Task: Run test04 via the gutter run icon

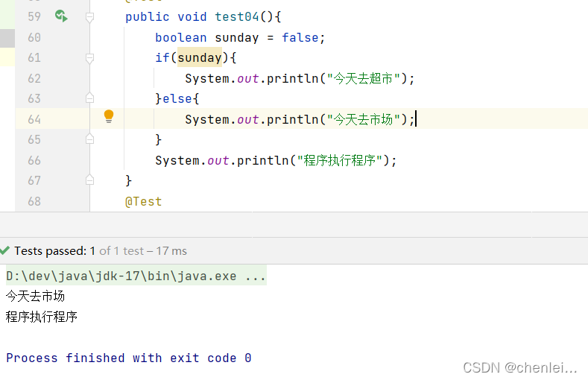Action: (x=61, y=16)
